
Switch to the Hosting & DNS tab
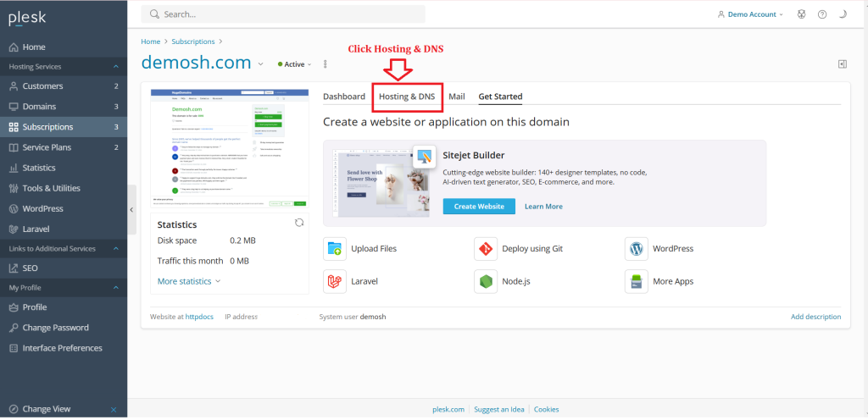click(407, 97)
